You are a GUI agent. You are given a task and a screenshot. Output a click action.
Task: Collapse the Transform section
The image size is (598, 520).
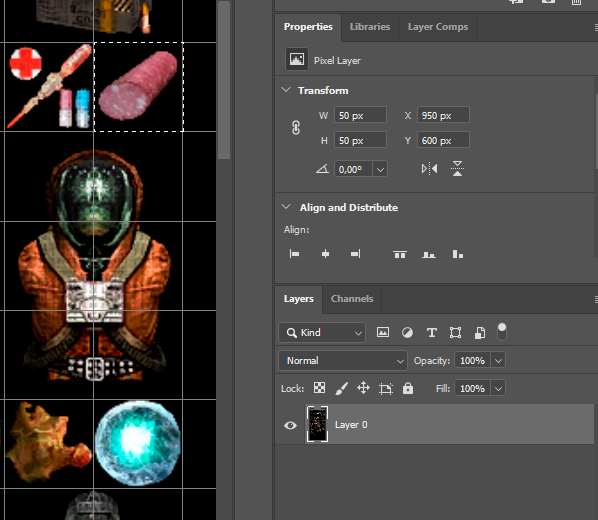coord(286,90)
